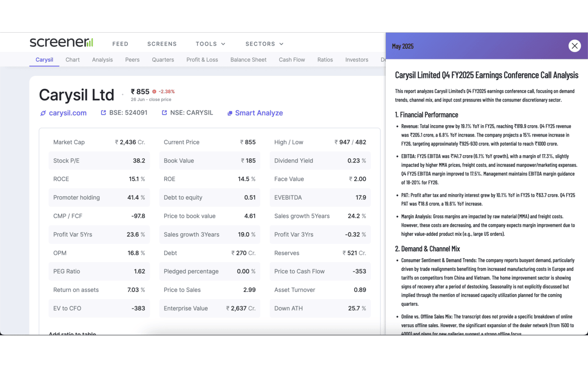
Task: Go to the Analysis tab
Action: (102, 59)
